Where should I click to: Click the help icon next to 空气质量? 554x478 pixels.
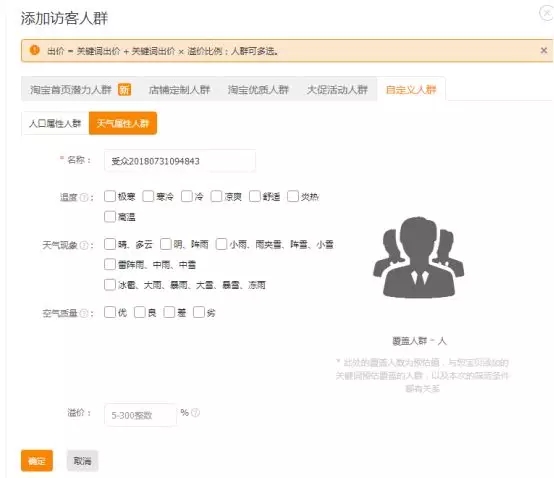[x=84, y=313]
